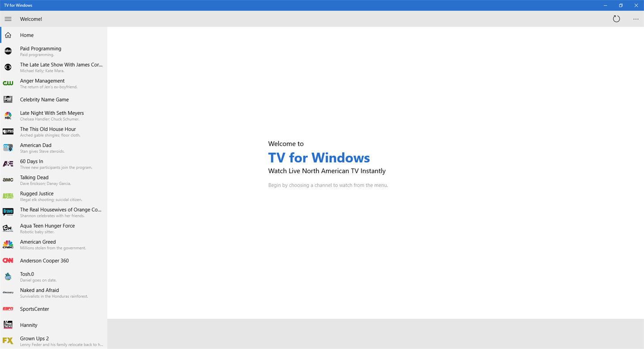Watch Aqua Teen Hunger Force channel
Screen dimensions: 644x349
click(x=54, y=228)
